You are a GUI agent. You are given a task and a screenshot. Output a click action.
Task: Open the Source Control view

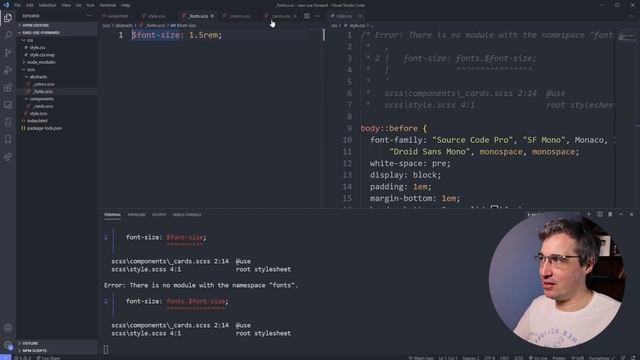tap(8, 53)
